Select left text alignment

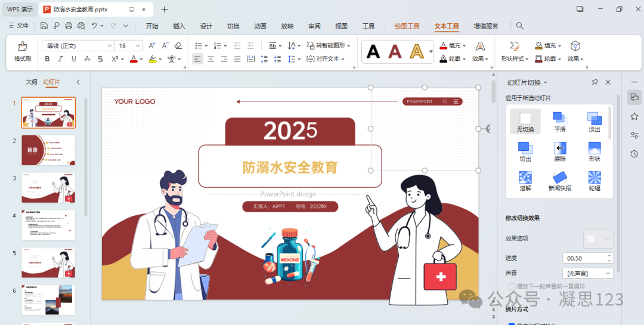197,59
